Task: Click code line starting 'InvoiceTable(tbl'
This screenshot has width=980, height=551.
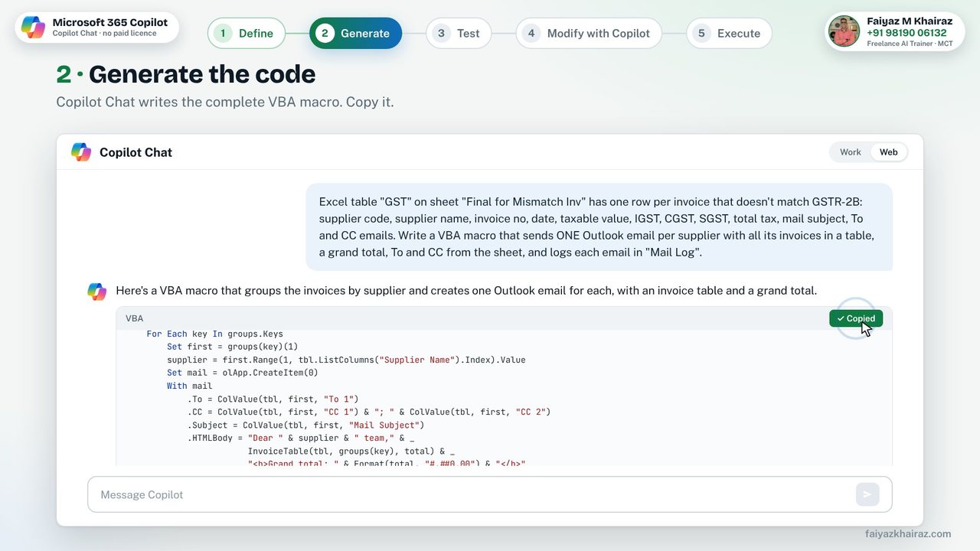Action: pyautogui.click(x=351, y=451)
